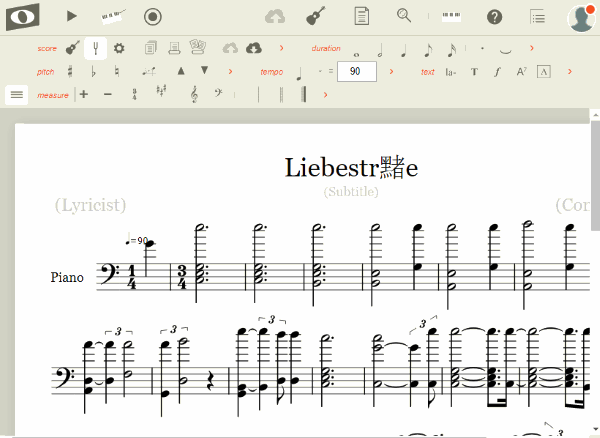Open the list menu icon near avatar
600x438 pixels.
pyautogui.click(x=538, y=16)
